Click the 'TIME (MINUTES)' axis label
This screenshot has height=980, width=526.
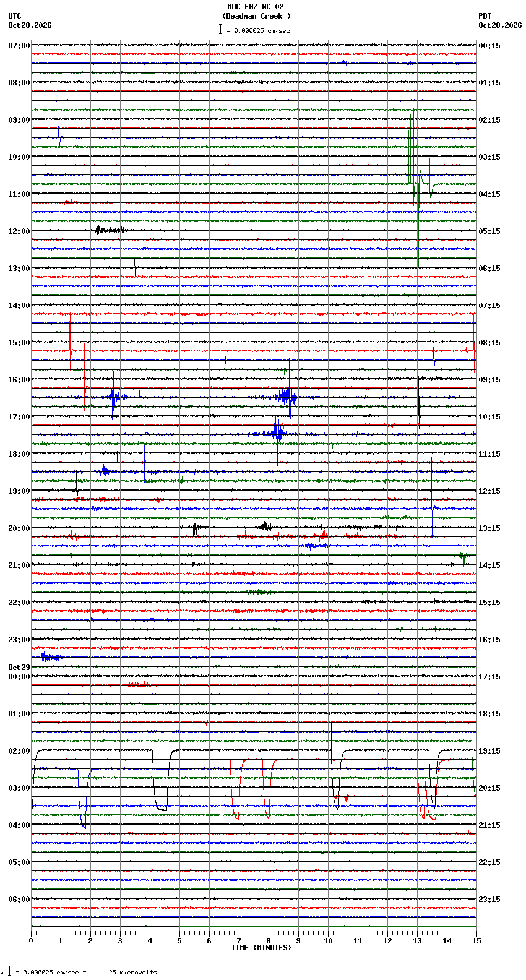tap(261, 948)
